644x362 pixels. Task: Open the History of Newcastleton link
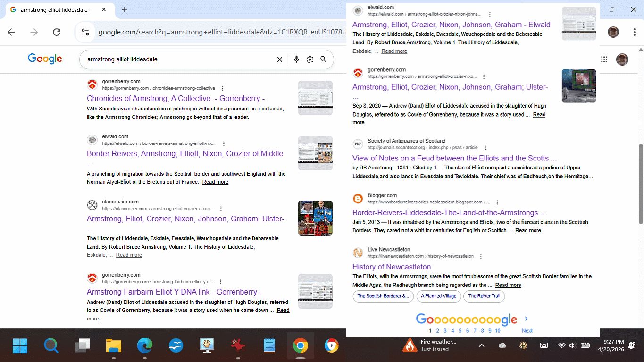pos(392,267)
